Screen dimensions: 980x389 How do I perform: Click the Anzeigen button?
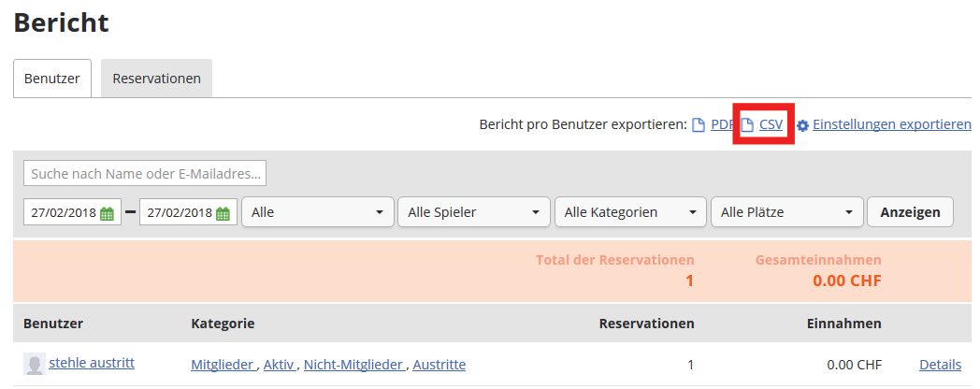coord(910,212)
